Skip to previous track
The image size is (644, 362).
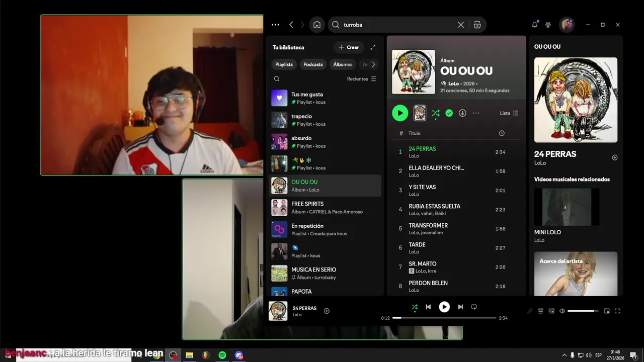coord(428,307)
